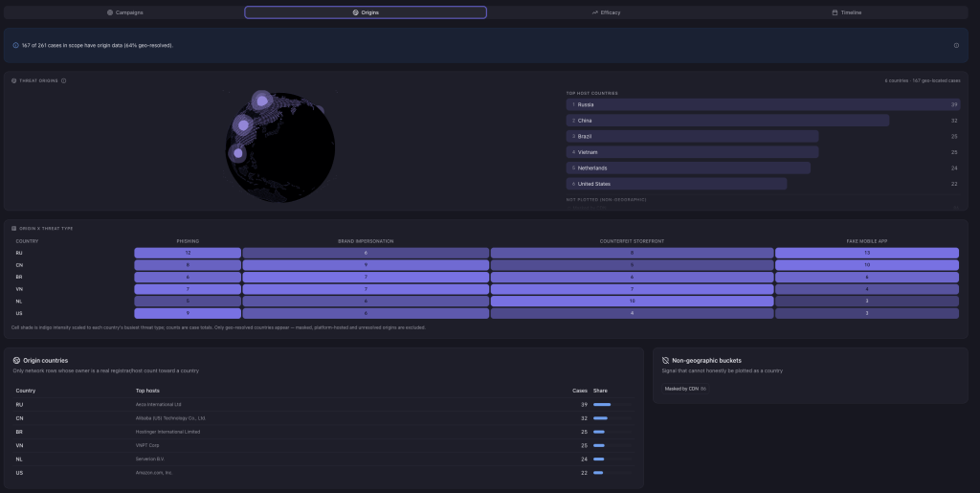Open the Campaigns tab
Image resolution: width=980 pixels, height=493 pixels.
124,12
